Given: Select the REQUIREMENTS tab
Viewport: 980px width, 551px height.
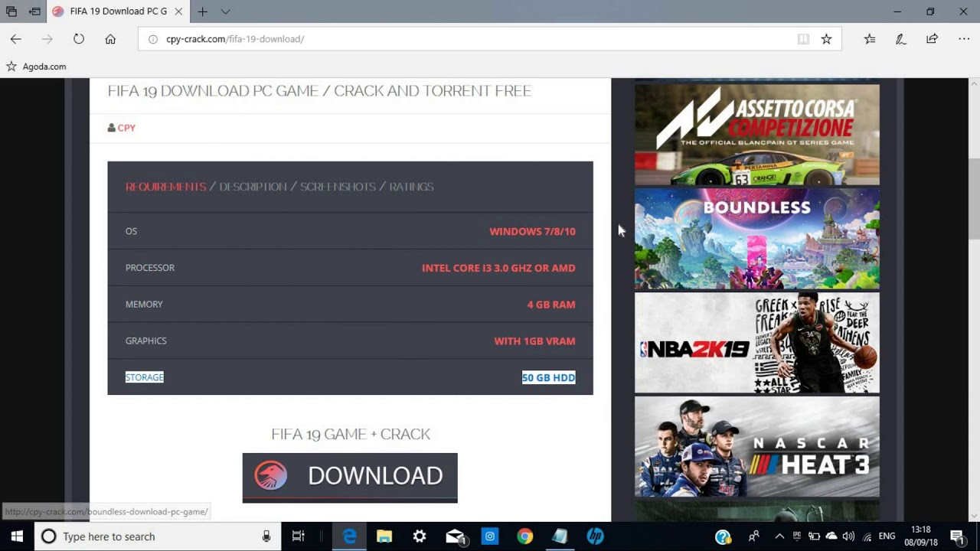Looking at the screenshot, I should 165,187.
